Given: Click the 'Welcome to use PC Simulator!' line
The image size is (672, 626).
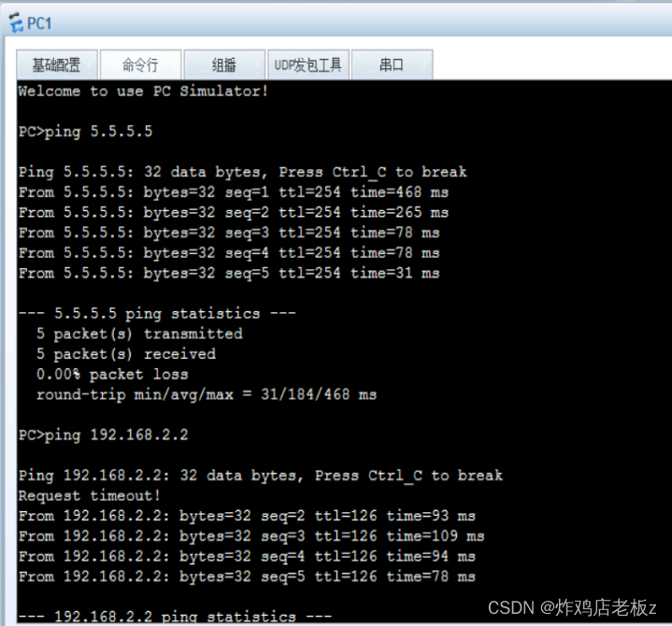Looking at the screenshot, I should pos(144,91).
